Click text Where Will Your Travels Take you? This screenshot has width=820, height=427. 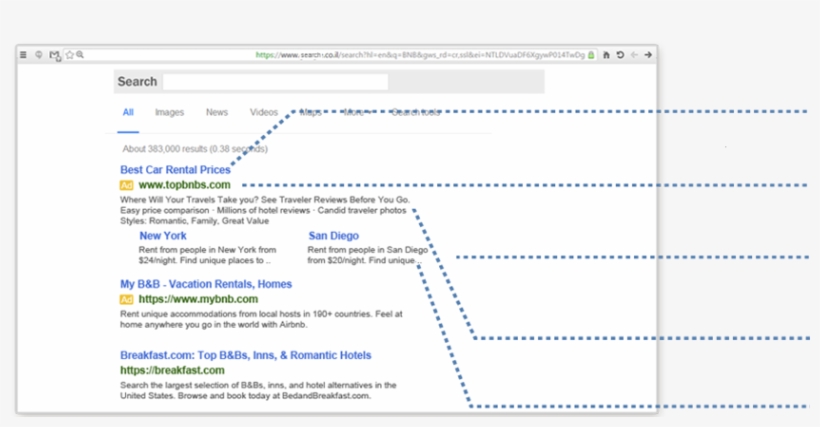pos(189,200)
